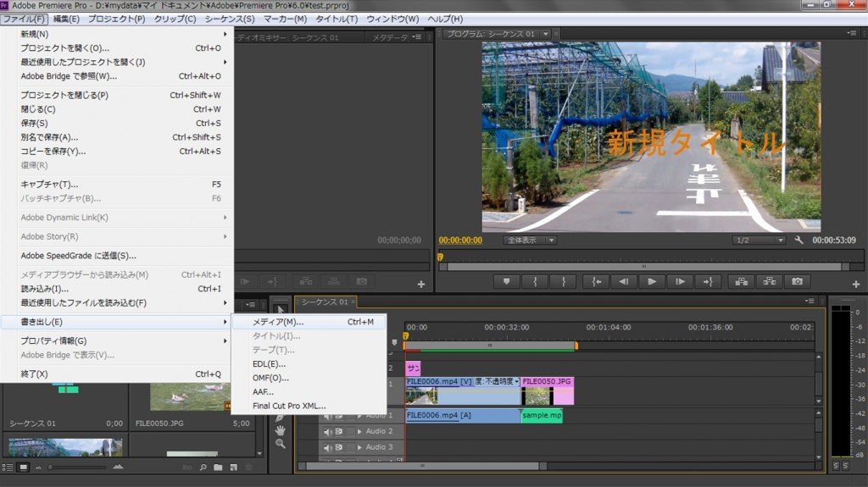Open the program monitor button editor plus icon
This screenshot has width=868, height=487.
856,284
